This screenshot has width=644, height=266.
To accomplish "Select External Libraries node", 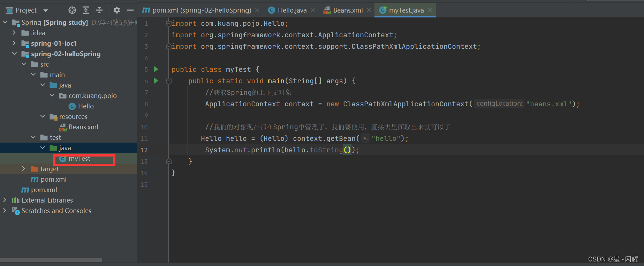I will pyautogui.click(x=47, y=200).
